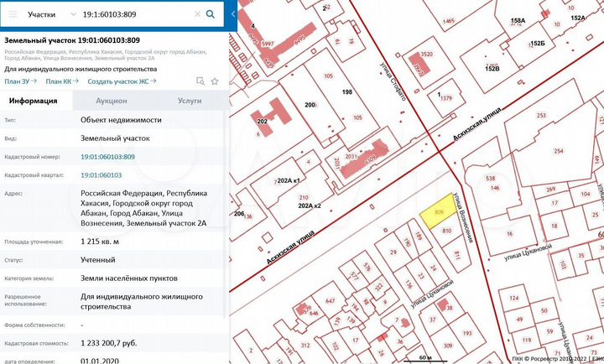Screen dimensions: 604x364
Task: Click parcel 3520 on the map
Action: click(x=426, y=55)
